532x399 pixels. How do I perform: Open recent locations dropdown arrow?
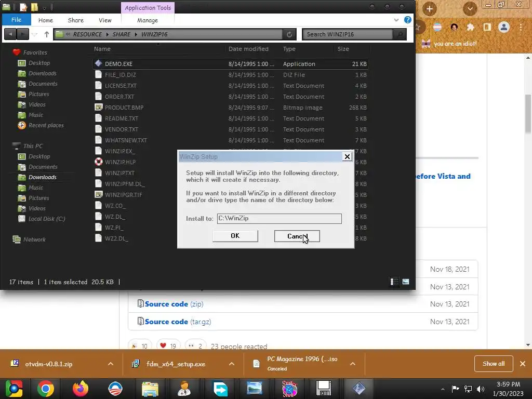35,34
